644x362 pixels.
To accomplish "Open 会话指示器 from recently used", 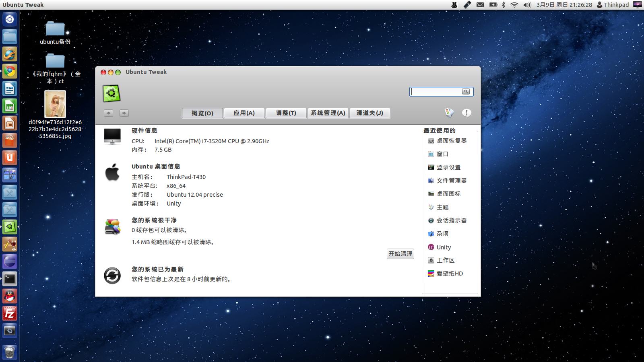I will (448, 220).
